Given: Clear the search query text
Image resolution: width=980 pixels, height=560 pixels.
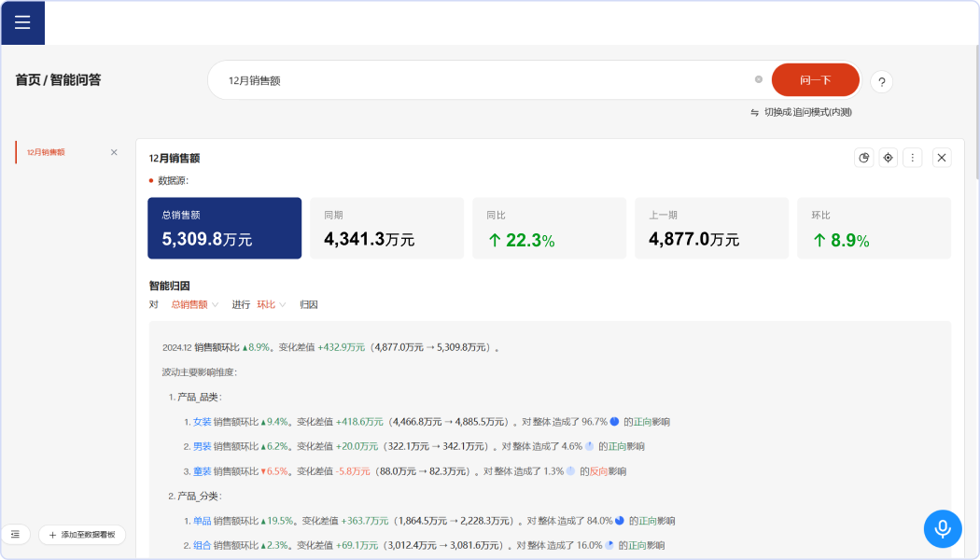Looking at the screenshot, I should [759, 79].
